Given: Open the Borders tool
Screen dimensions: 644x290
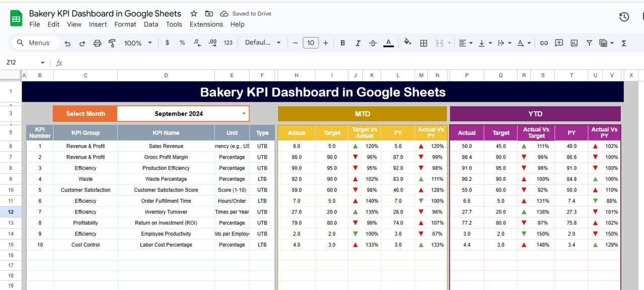Looking at the screenshot, I should (x=424, y=43).
